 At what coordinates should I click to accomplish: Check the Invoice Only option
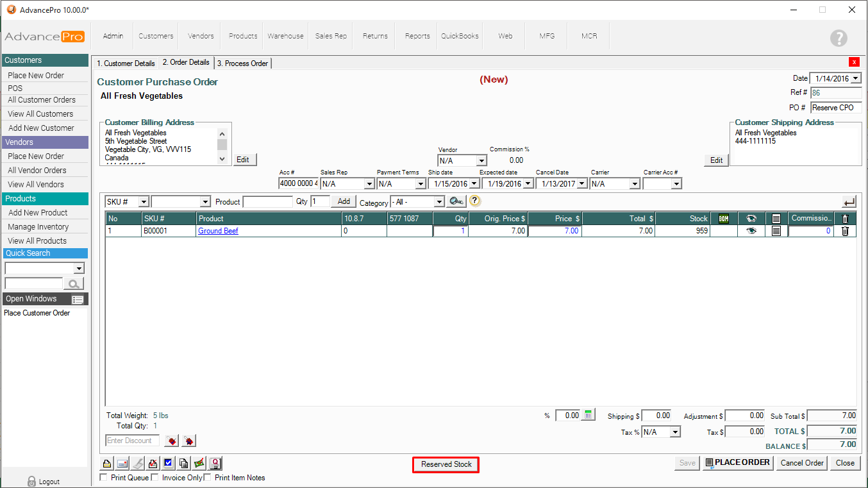pyautogui.click(x=155, y=478)
